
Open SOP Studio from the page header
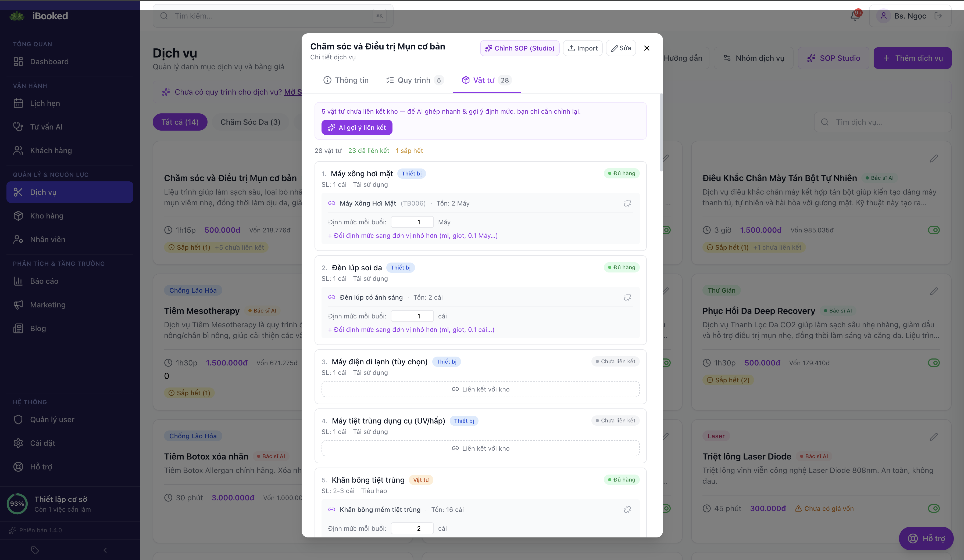click(833, 58)
